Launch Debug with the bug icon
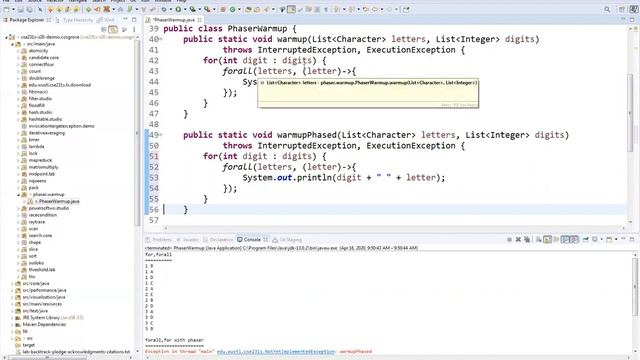 pyautogui.click(x=164, y=9)
